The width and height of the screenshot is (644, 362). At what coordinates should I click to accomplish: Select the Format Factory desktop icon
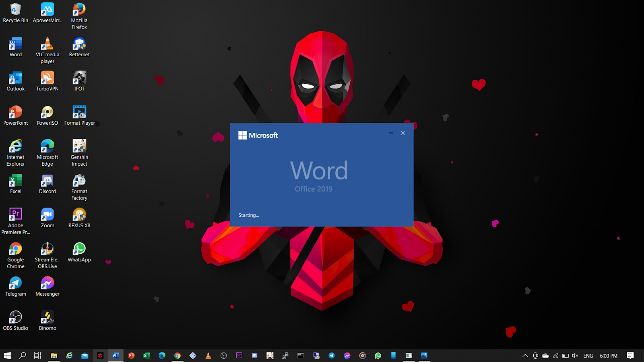[x=79, y=187]
